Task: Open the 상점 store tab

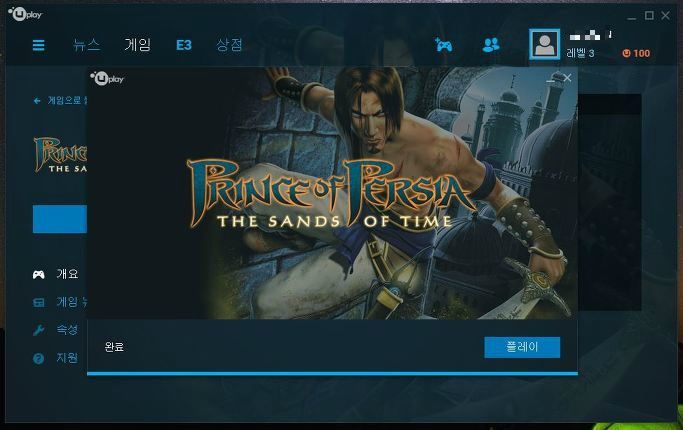Action: pyautogui.click(x=230, y=45)
